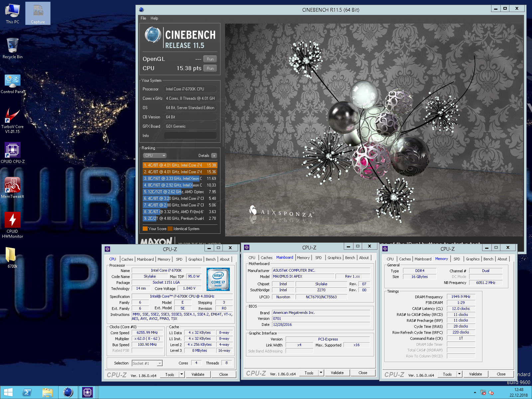Launch CPUID CPU-Z desktop shortcut

[x=12, y=153]
